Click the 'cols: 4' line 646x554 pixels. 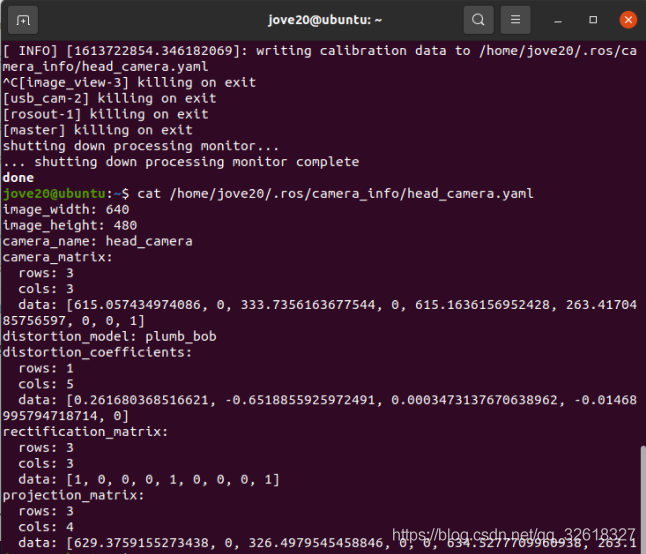tap(46, 527)
